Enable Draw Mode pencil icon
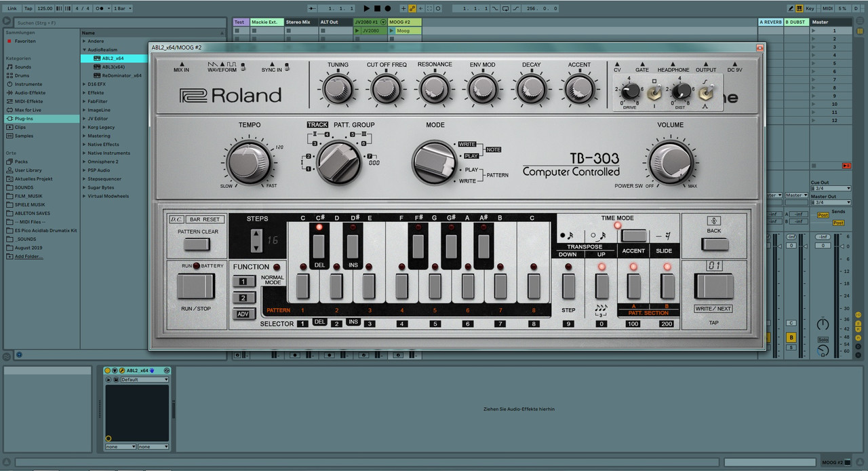 click(x=791, y=8)
